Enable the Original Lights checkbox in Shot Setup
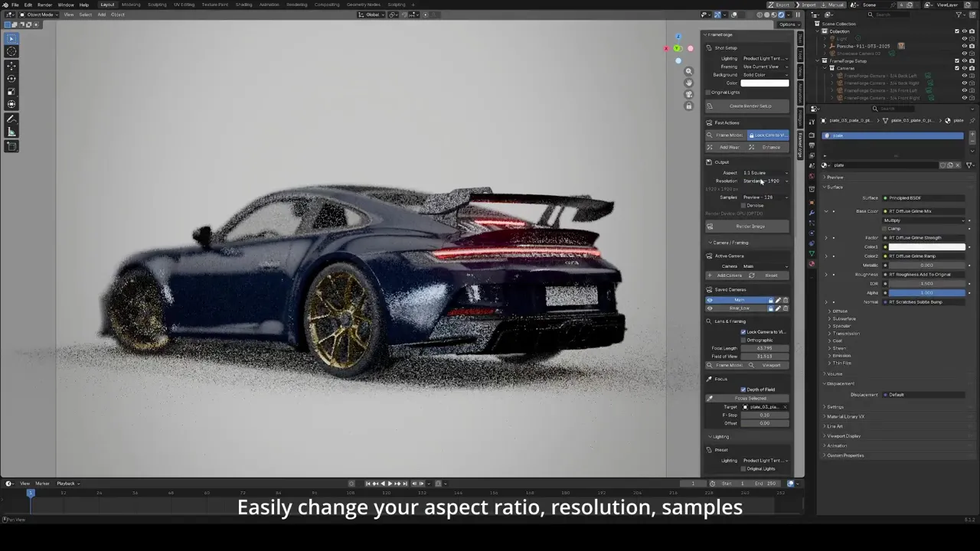Screen dimensions: 980x551 pyautogui.click(x=709, y=93)
